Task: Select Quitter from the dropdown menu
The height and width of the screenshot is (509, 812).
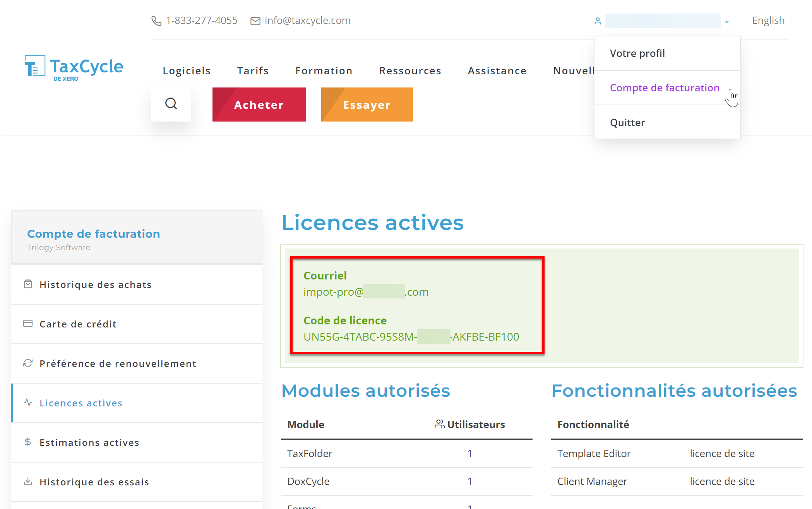Action: [x=627, y=123]
